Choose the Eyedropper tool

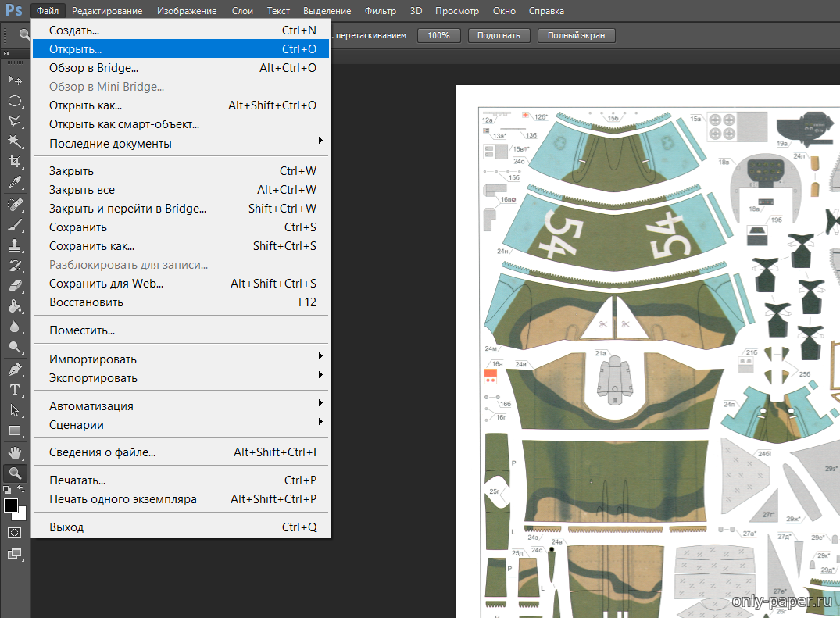[15, 183]
